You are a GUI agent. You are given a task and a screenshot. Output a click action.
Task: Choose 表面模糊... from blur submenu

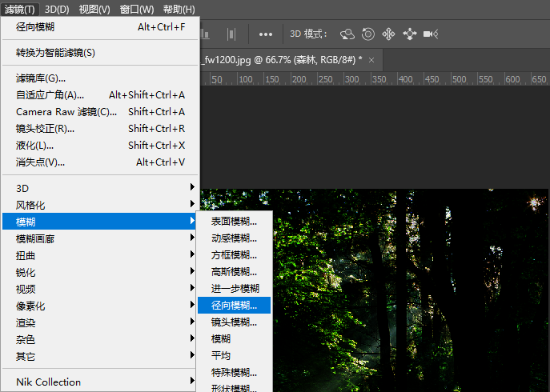(x=235, y=222)
